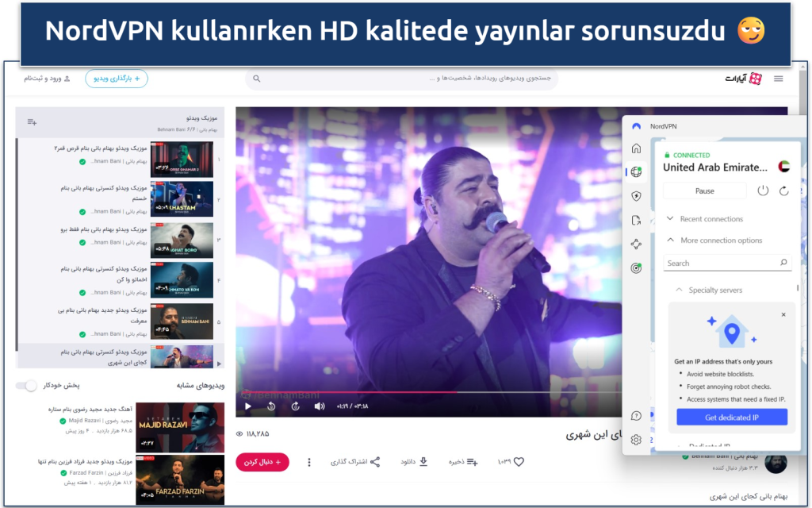Open NordVPN settings gear icon
The height and width of the screenshot is (508, 812).
(x=636, y=440)
